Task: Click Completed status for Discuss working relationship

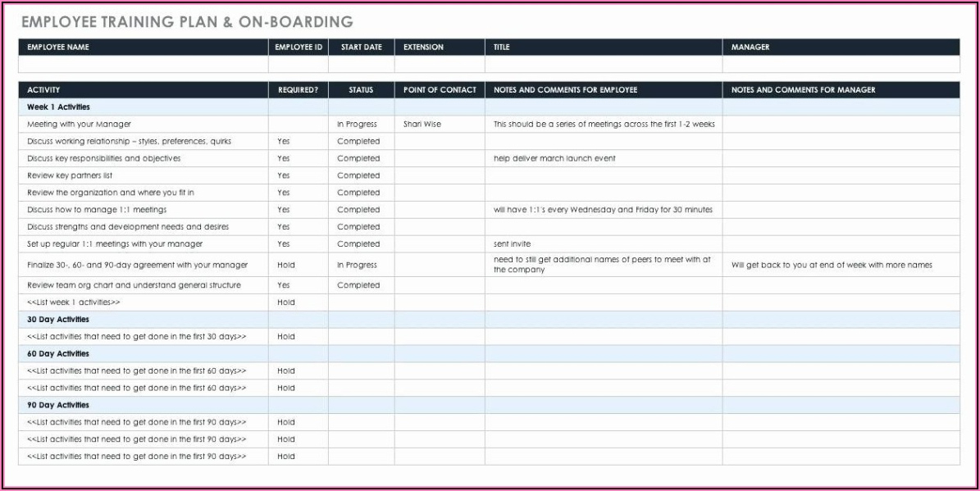Action: click(362, 141)
